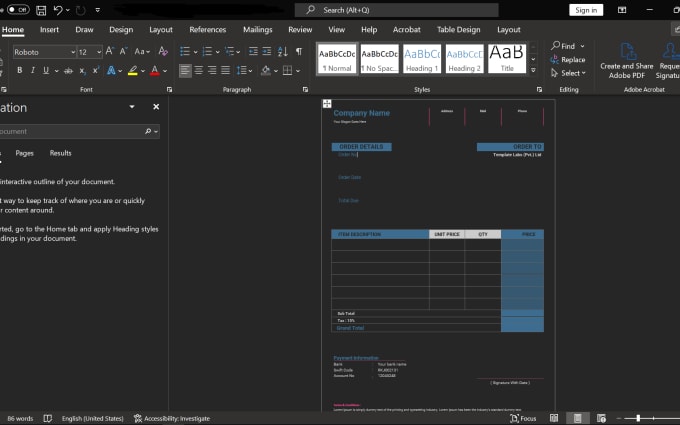Click the Shading paint bucket icon
Screen dimensions: 680x425
[266, 70]
